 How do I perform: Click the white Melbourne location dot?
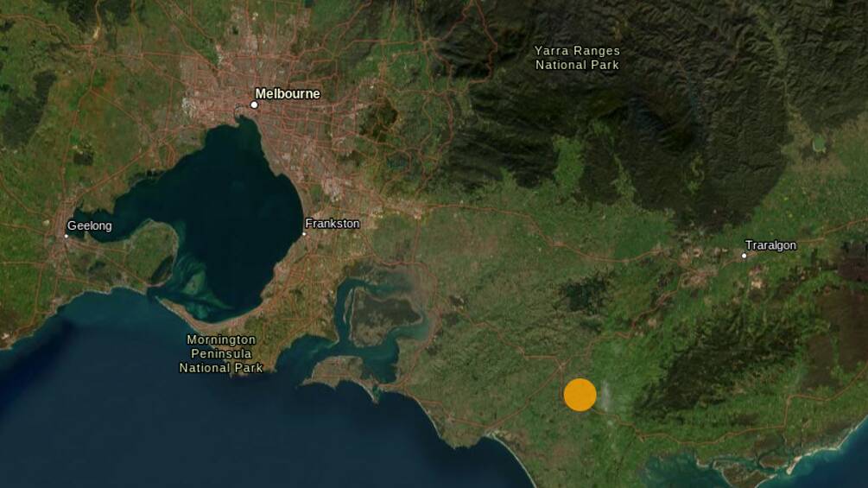tap(254, 105)
